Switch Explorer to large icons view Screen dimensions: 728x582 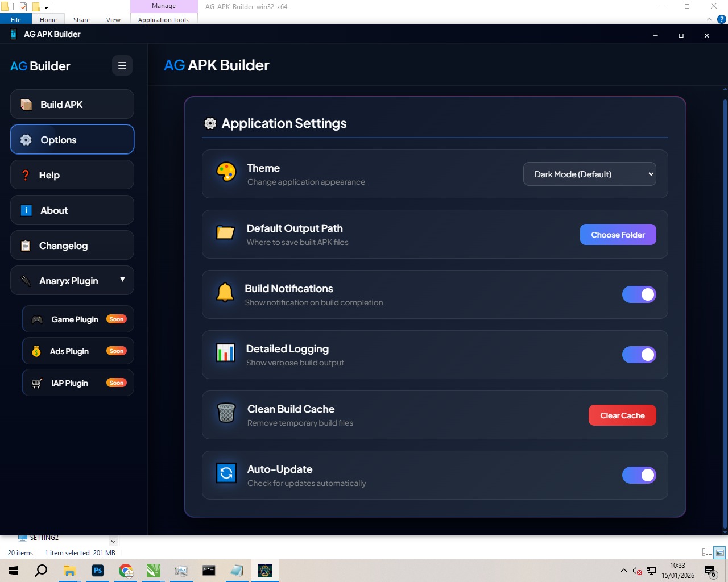point(720,552)
